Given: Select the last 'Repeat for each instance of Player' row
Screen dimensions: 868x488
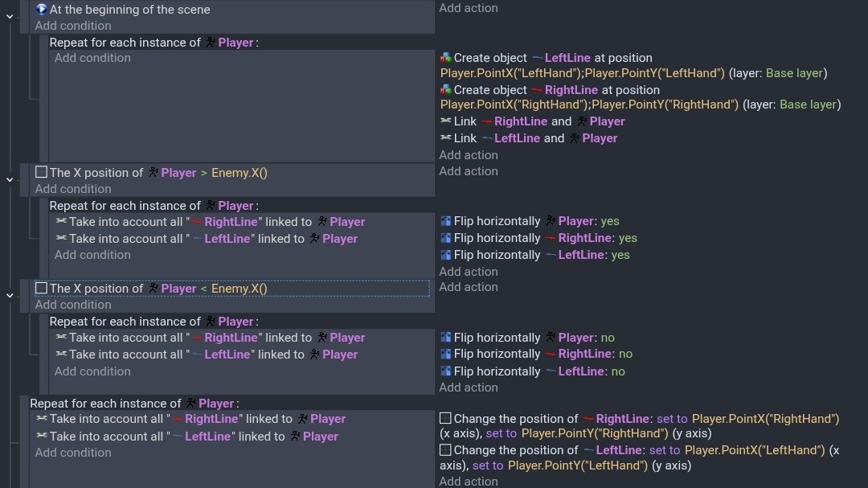Looking at the screenshot, I should pyautogui.click(x=134, y=404).
